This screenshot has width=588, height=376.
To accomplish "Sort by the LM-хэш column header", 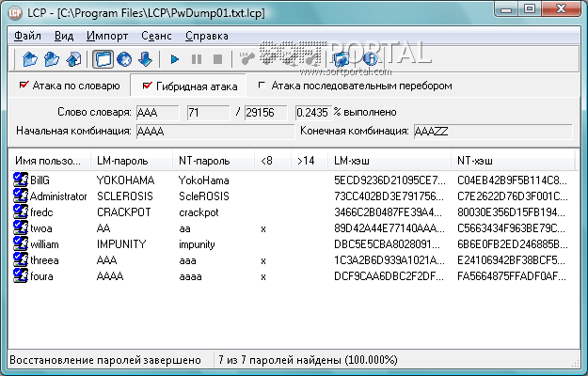I will point(389,161).
